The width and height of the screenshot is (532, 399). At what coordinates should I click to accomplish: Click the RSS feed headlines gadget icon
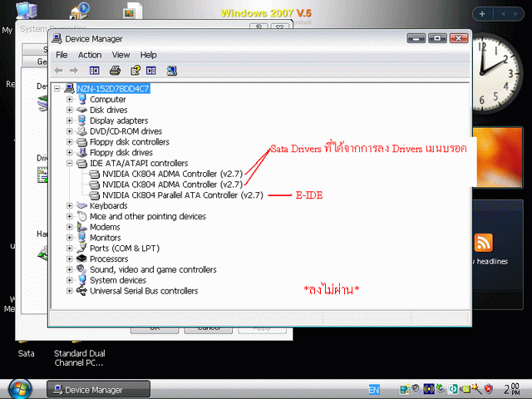tap(484, 243)
